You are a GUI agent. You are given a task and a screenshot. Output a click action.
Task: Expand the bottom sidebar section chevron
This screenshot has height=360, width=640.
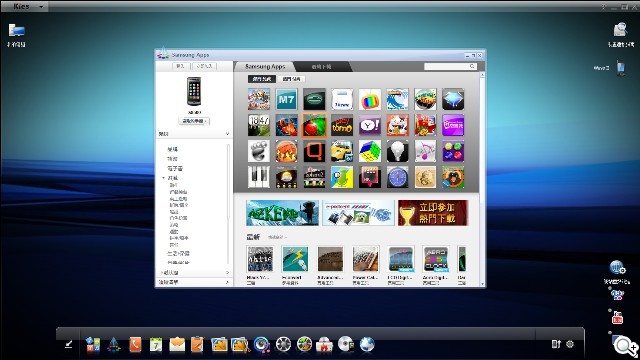(x=227, y=282)
